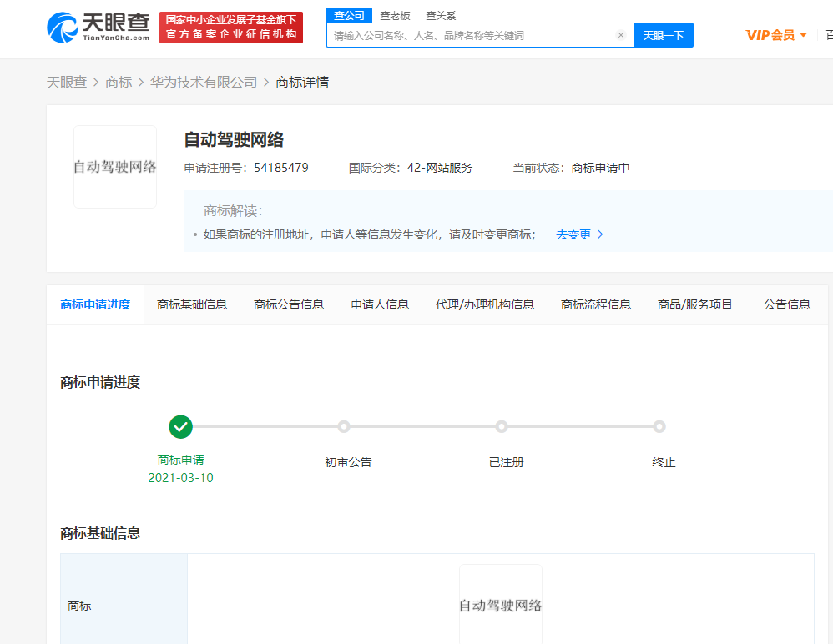Switch to the 商标流程信息 tab
Viewport: 833px width, 644px height.
[595, 304]
